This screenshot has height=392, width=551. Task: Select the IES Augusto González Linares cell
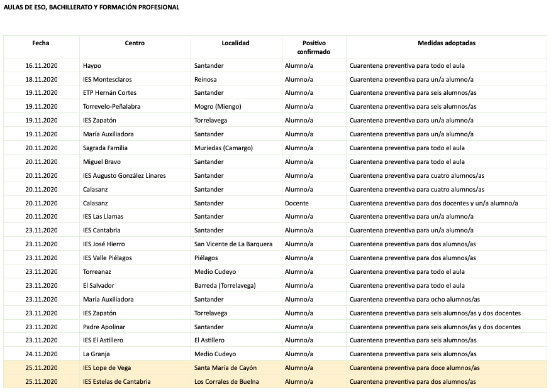(x=125, y=175)
